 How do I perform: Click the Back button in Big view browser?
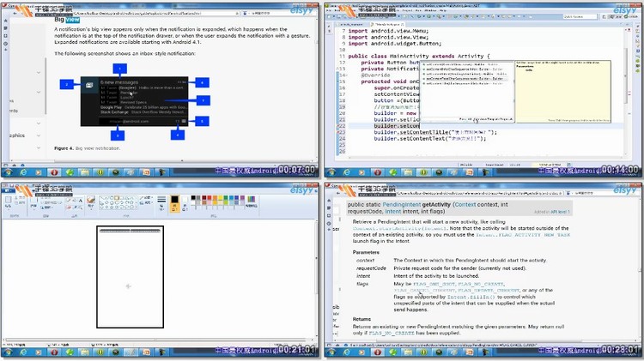pos(15,13)
